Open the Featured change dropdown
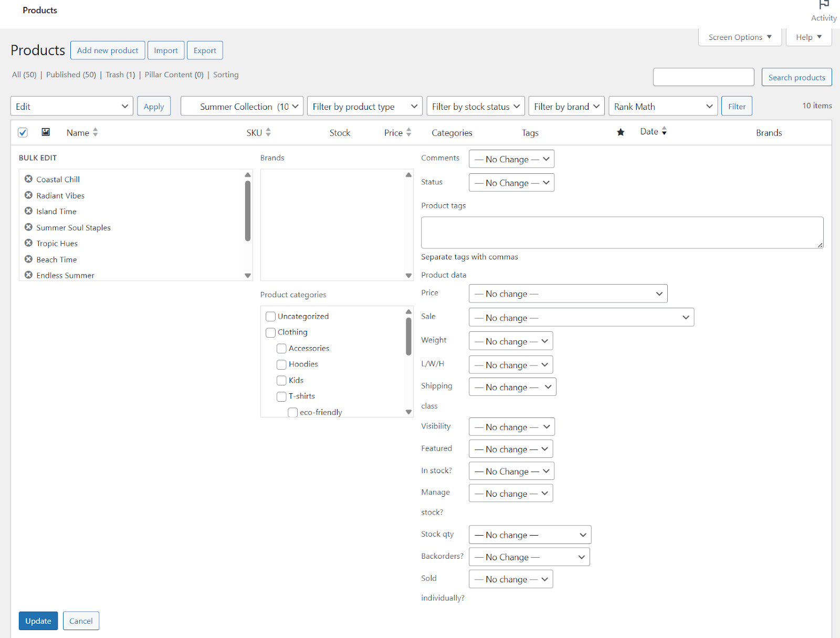Screen dimensions: 840x638 click(511, 449)
